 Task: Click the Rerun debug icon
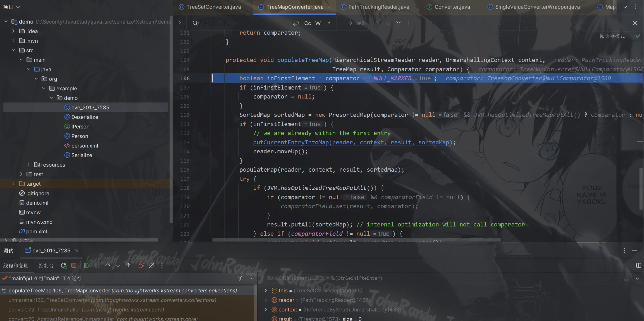pyautogui.click(x=64, y=265)
